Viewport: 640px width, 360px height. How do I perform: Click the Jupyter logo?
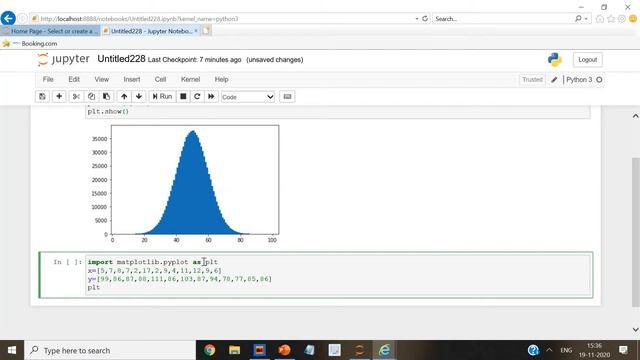pos(63,60)
